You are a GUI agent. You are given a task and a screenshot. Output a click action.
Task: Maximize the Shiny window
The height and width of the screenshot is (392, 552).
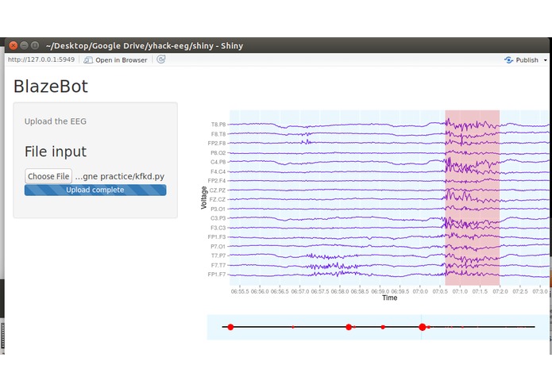pos(35,45)
